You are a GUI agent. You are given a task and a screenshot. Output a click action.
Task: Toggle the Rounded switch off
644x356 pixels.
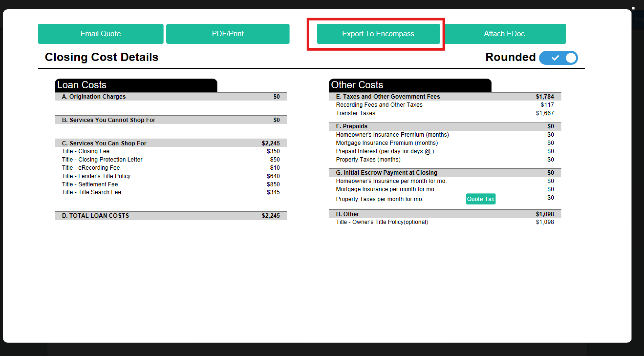click(x=558, y=58)
